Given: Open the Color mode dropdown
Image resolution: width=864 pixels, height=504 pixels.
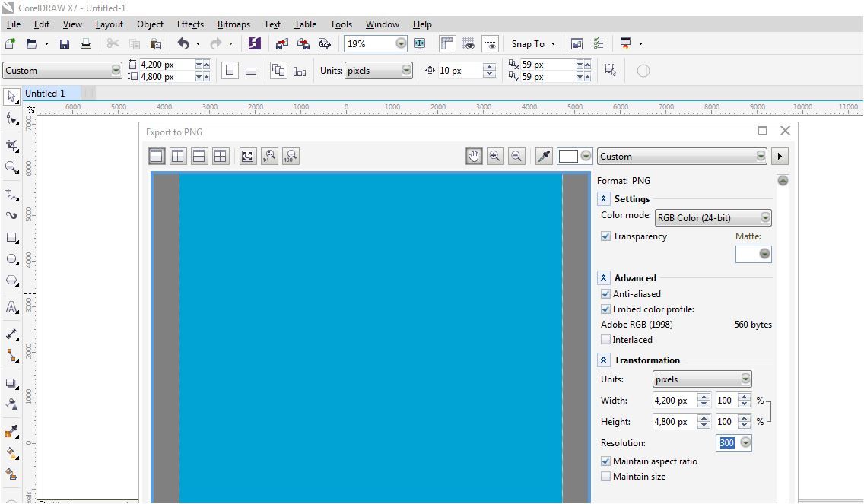Looking at the screenshot, I should point(713,218).
